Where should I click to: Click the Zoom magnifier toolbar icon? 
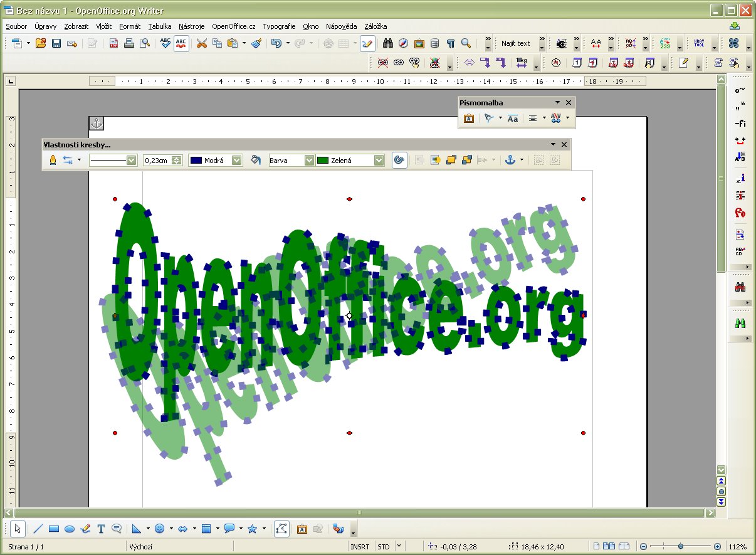point(466,43)
